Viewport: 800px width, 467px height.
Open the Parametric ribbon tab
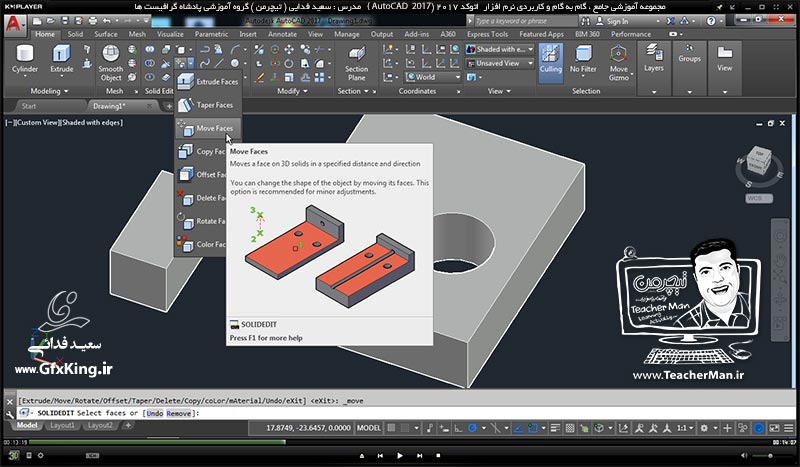(x=211, y=34)
